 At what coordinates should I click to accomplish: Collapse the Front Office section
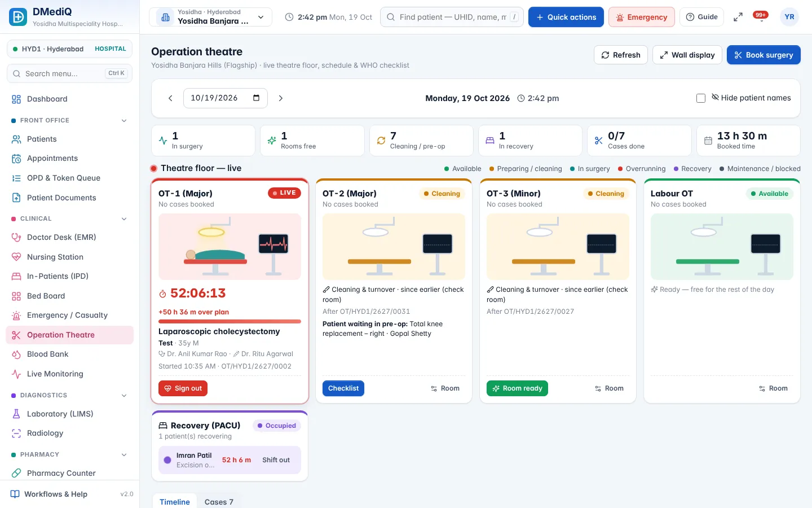pyautogui.click(x=124, y=120)
